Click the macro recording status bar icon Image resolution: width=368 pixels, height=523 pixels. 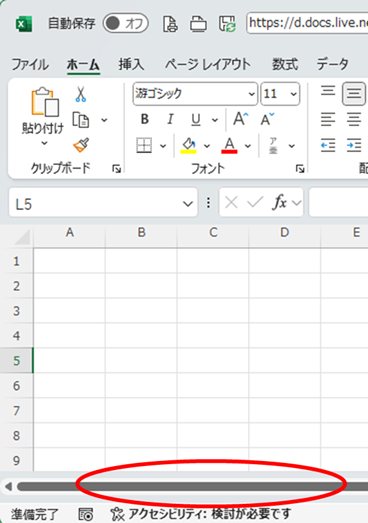86,514
